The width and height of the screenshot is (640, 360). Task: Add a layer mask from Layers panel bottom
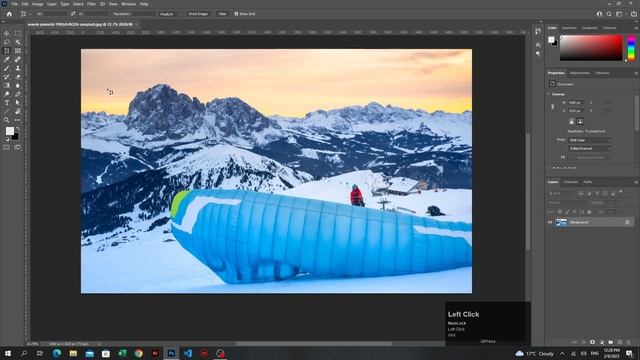(592, 342)
